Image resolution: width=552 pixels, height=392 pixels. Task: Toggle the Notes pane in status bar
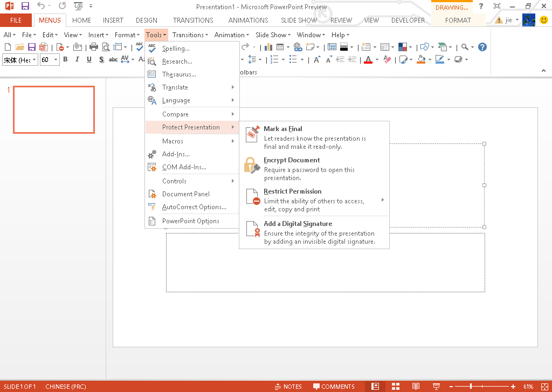click(x=288, y=387)
